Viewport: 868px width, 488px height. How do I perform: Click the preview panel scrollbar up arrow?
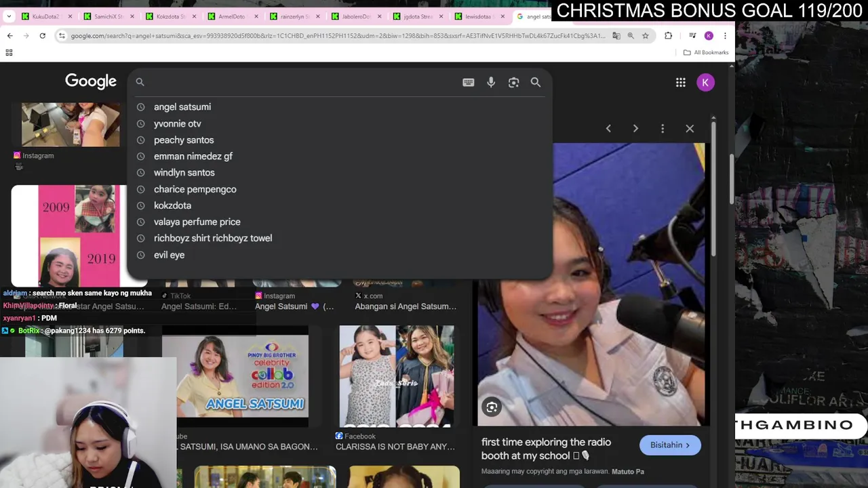coord(713,119)
